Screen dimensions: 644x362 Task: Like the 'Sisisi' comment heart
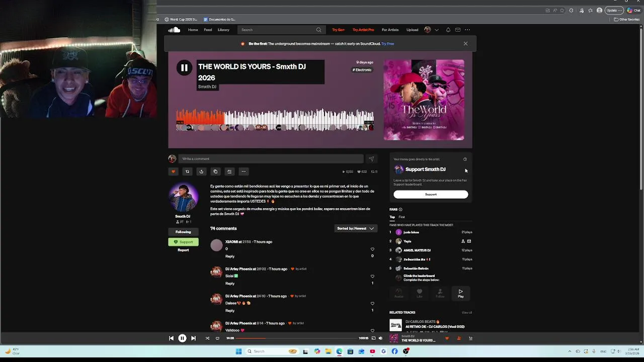coord(372,277)
